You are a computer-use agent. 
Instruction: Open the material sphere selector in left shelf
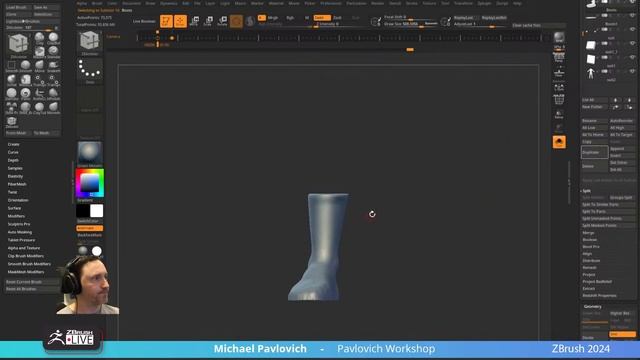[90, 154]
